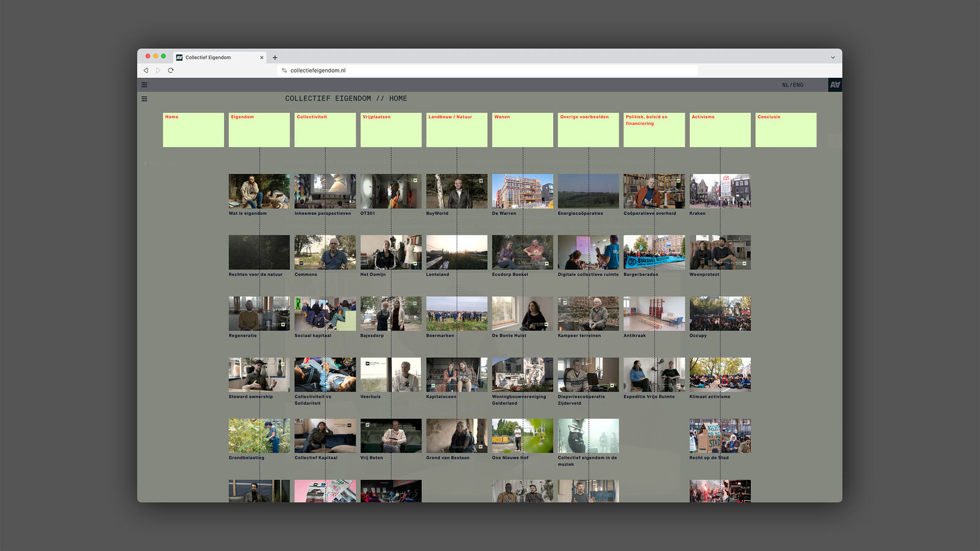Click the address bar URL field

[490, 70]
